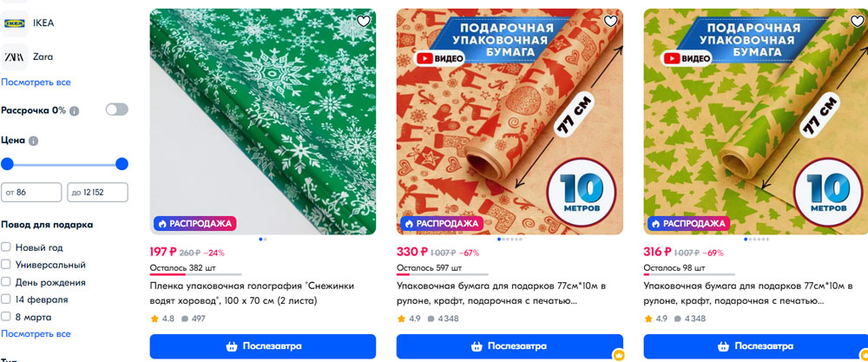Image resolution: width=868 pixels, height=362 pixels.
Task: Click the minimum price field от 86
Action: [31, 193]
